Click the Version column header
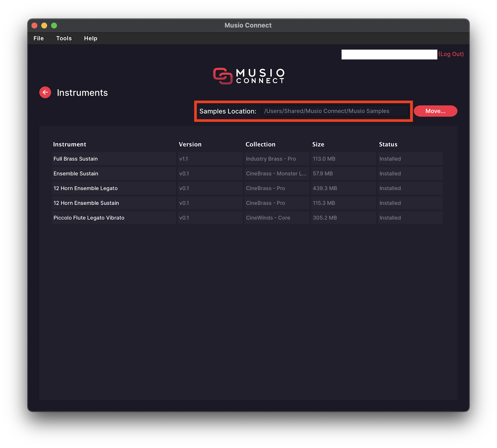This screenshot has height=448, width=497. pos(190,144)
